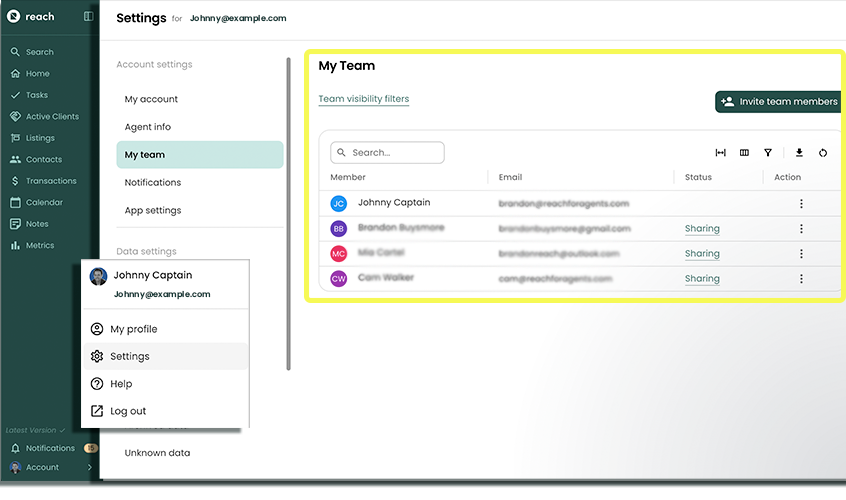Viewport: 846px width, 500px height.
Task: Open Active Clients in the sidebar
Action: point(52,116)
